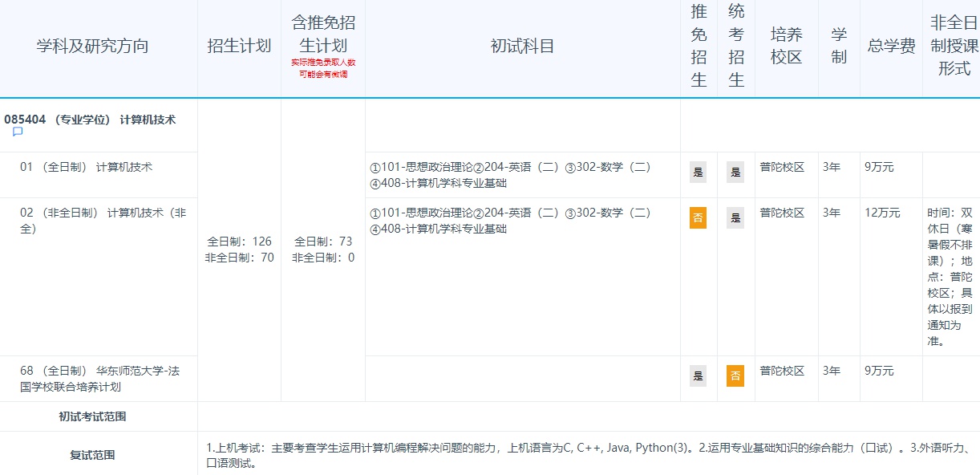Click the 统考招生 是 badge in row 01
Viewport: 980px width, 475px height.
735,172
